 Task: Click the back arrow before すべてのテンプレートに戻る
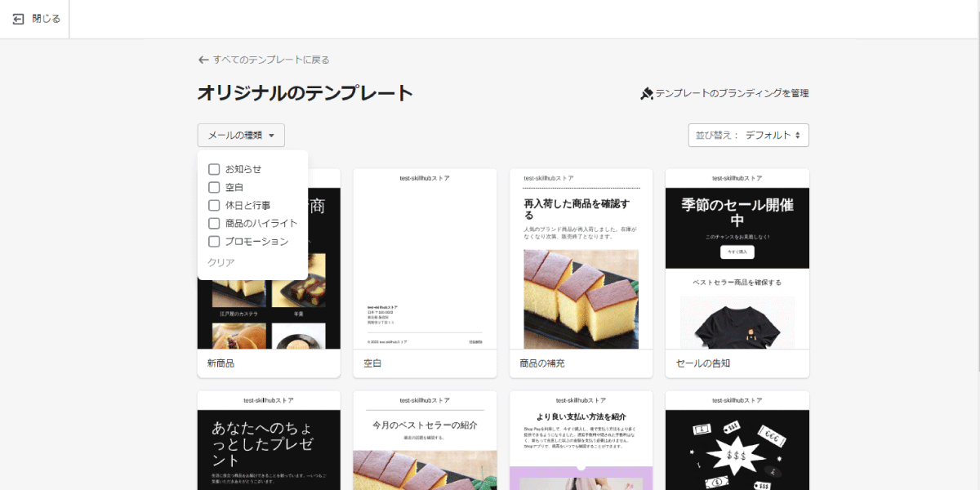point(203,60)
